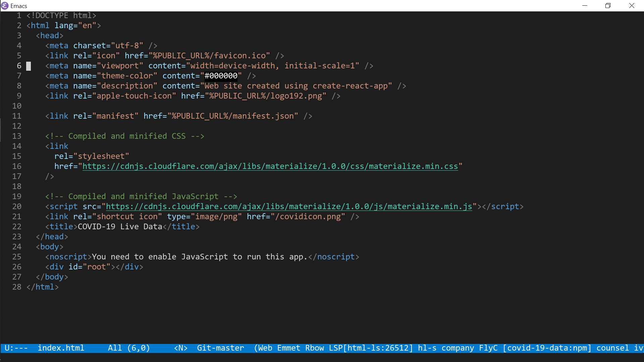The image size is (644, 362).
Task: Click the company minor mode indicator
Action: click(458, 348)
